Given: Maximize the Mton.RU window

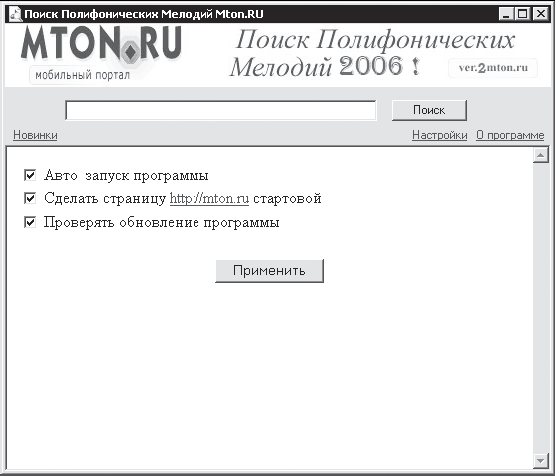Looking at the screenshot, I should [523, 14].
